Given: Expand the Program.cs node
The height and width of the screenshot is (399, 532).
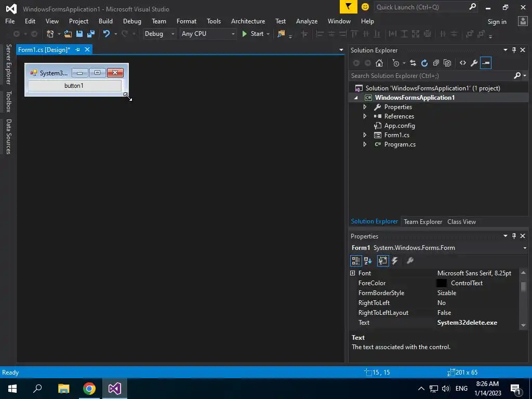Looking at the screenshot, I should [365, 144].
